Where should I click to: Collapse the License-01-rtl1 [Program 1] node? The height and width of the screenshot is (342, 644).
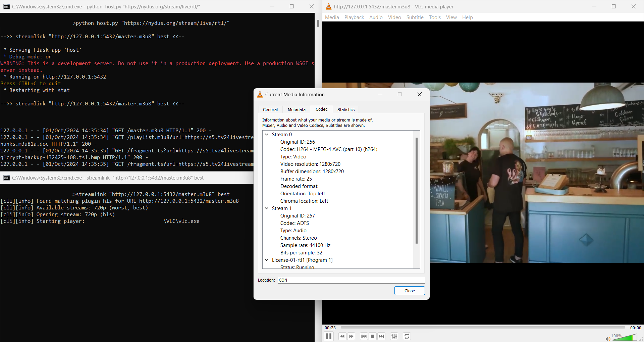(267, 260)
